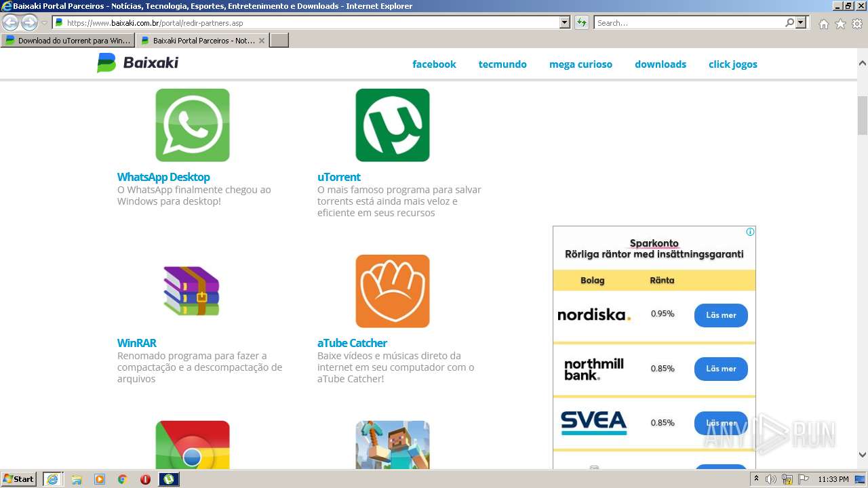
Task: Open the downloads nav link
Action: coord(660,64)
